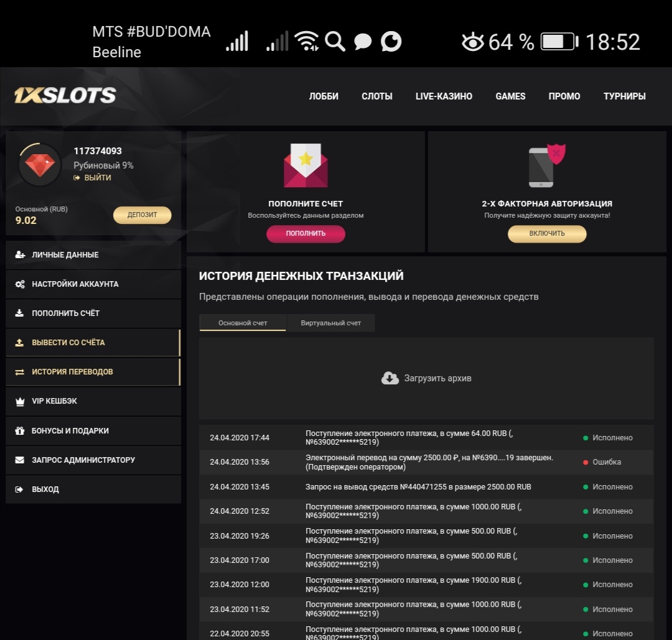Open the GAMES menu item
Image resolution: width=672 pixels, height=640 pixels.
point(510,96)
